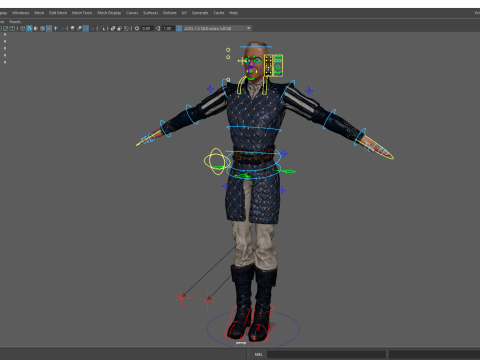The width and height of the screenshot is (480, 360).
Task: Select the blue cross control above right shoulder
Action: (309, 91)
